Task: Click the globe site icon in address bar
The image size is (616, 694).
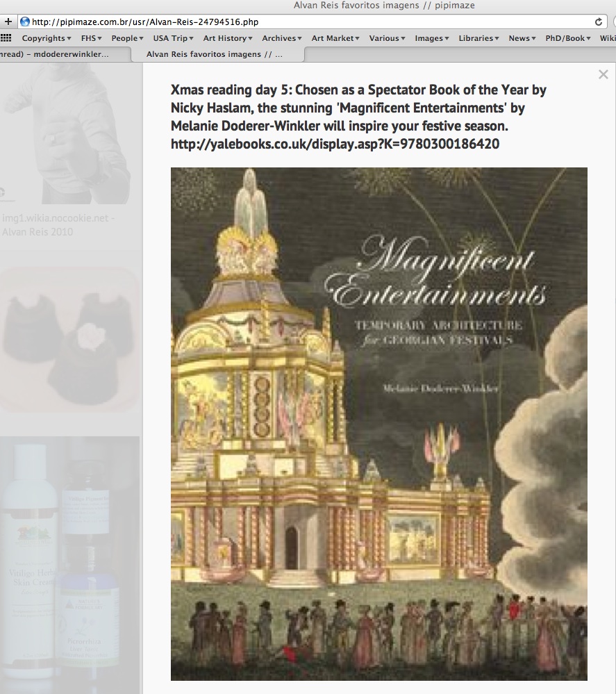Action: (x=25, y=22)
